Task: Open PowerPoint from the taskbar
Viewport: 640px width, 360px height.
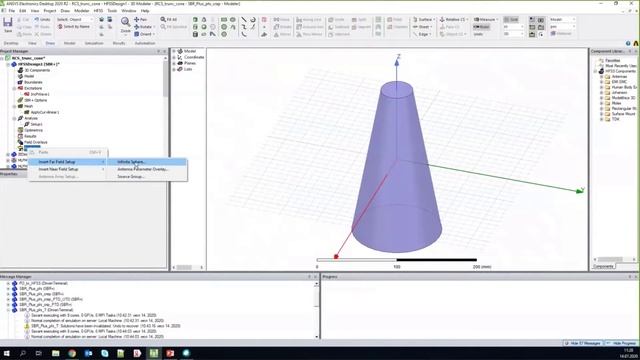Action: pos(170,353)
